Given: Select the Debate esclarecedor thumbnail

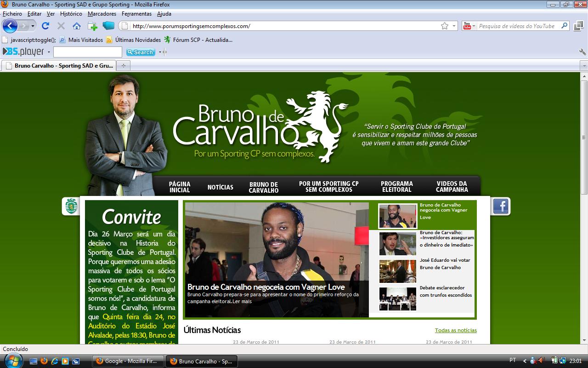Looking at the screenshot, I should coord(398,299).
